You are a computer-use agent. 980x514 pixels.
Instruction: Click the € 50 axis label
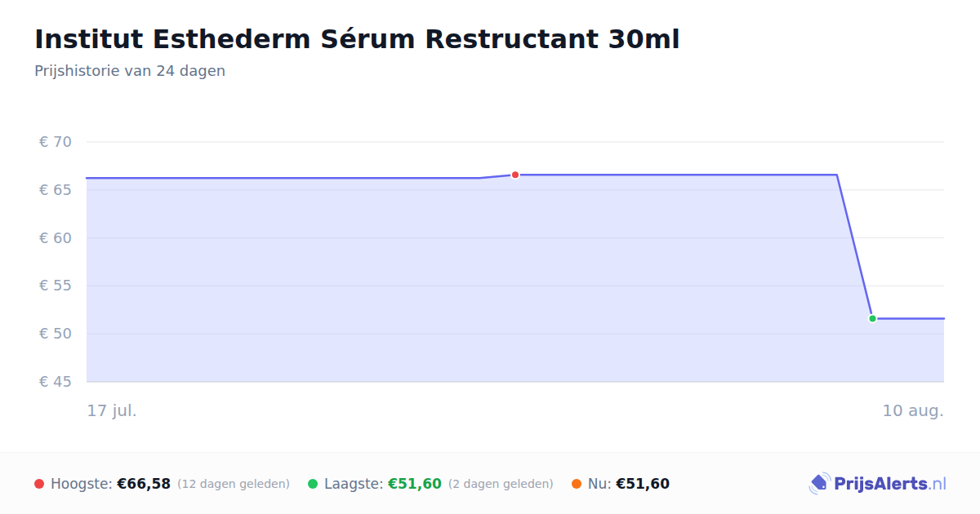56,334
